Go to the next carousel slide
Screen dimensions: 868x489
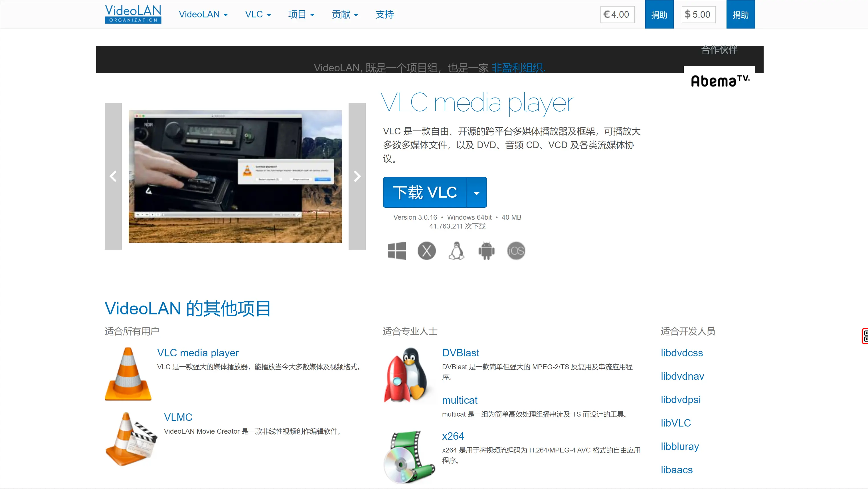click(357, 176)
